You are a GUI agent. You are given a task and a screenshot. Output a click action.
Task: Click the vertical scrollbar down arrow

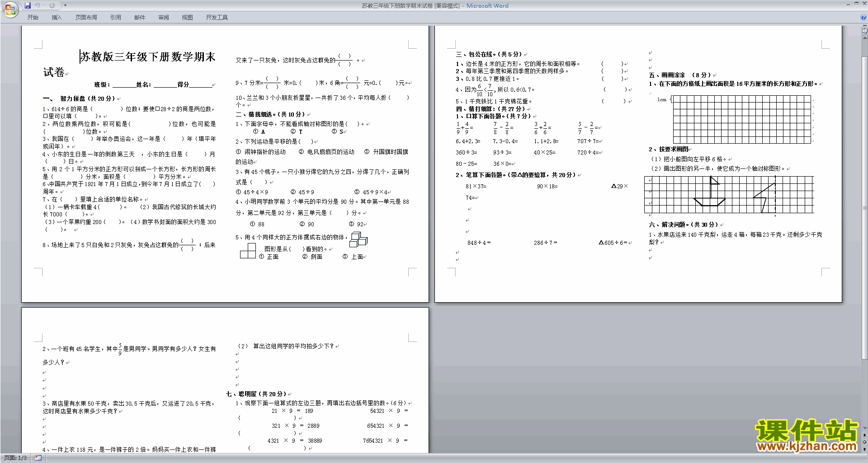[x=865, y=428]
